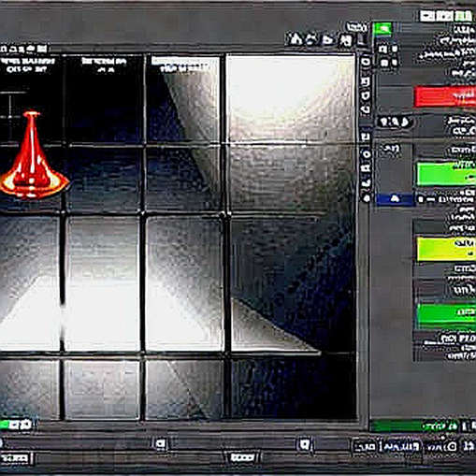Click the yellow-green gradient bar in side panel

click(446, 249)
